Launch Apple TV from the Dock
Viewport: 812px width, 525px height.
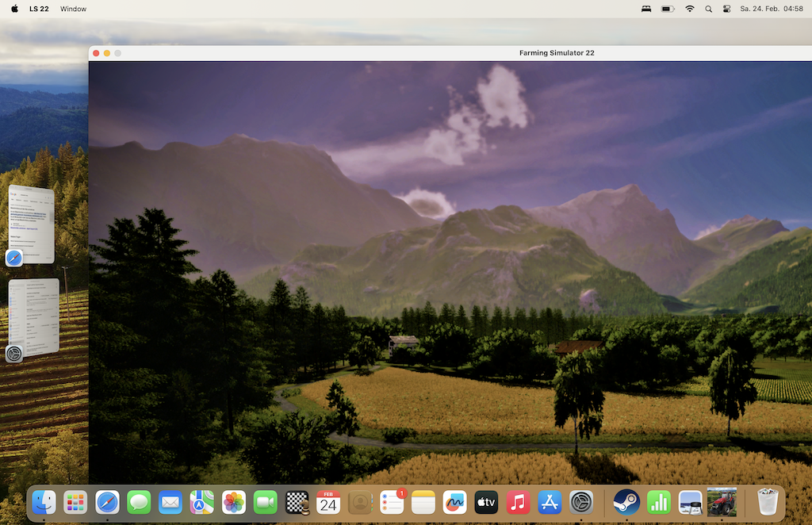(486, 502)
